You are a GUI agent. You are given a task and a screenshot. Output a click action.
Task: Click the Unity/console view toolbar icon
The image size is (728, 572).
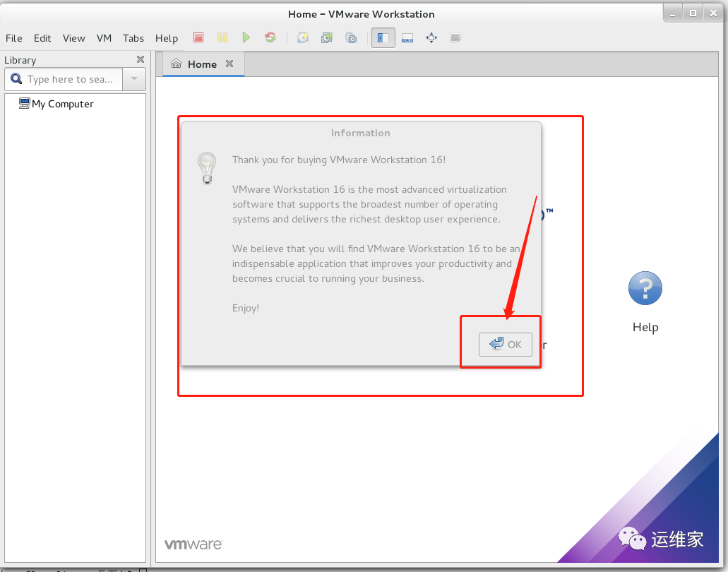pos(455,38)
